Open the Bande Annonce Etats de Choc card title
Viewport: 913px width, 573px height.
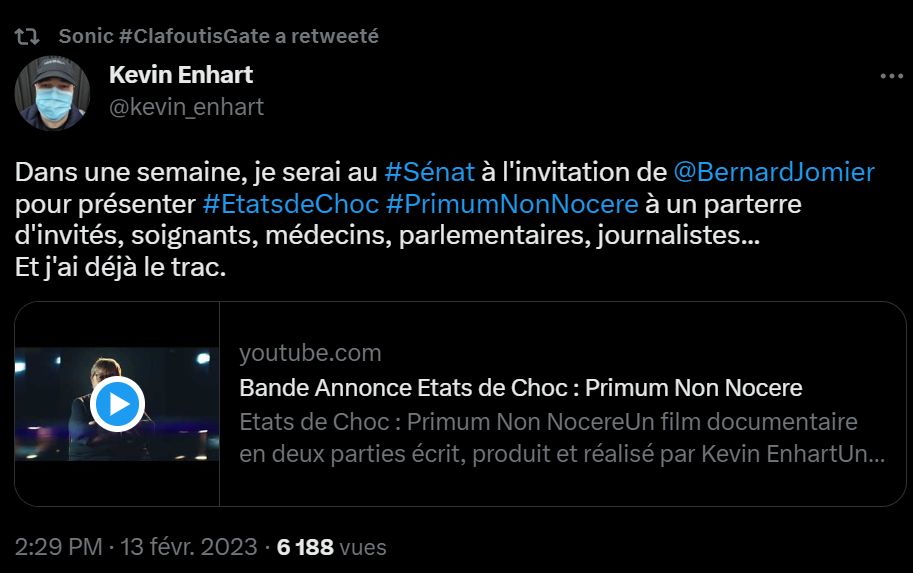(520, 387)
